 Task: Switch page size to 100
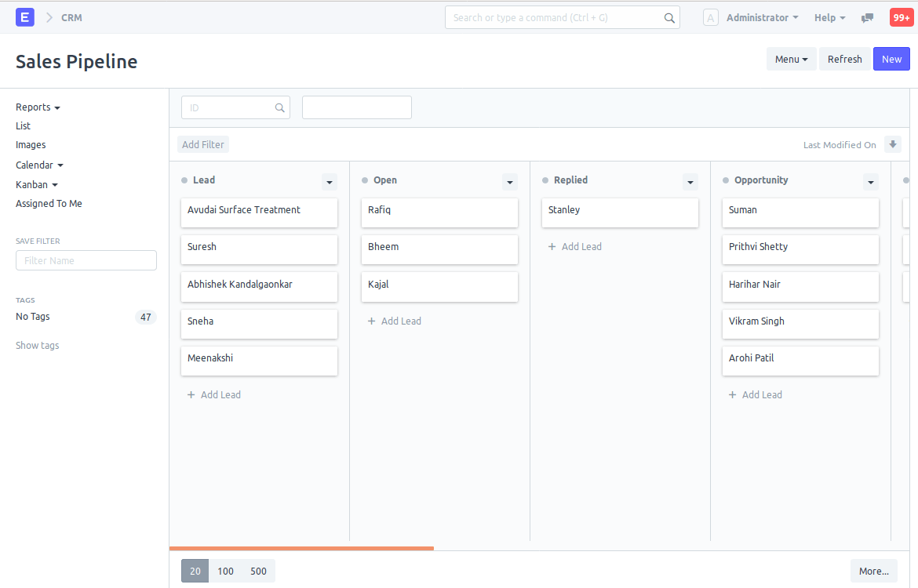click(226, 571)
